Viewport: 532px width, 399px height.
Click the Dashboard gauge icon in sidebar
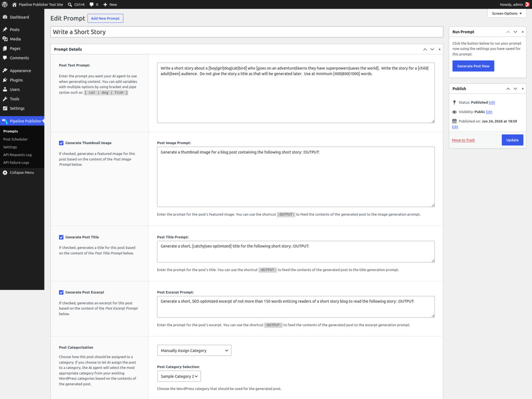(5, 17)
